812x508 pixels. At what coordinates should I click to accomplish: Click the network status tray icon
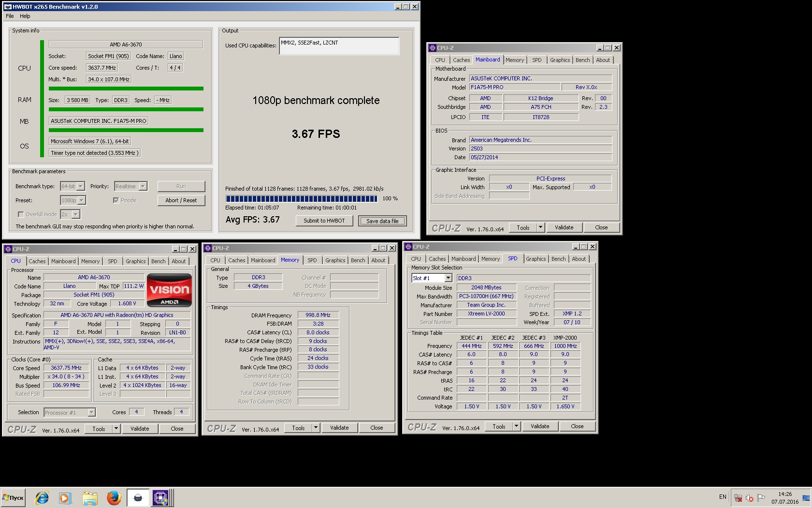point(738,497)
